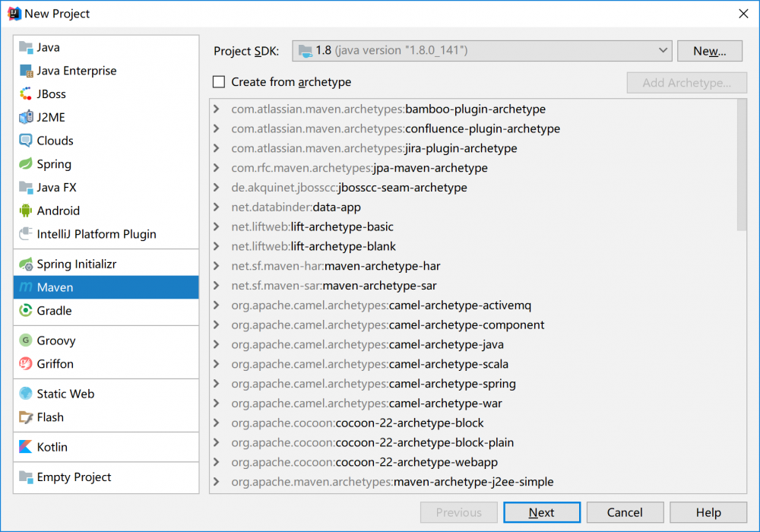Select the JBoss project type icon
The image size is (760, 532).
coord(25,94)
